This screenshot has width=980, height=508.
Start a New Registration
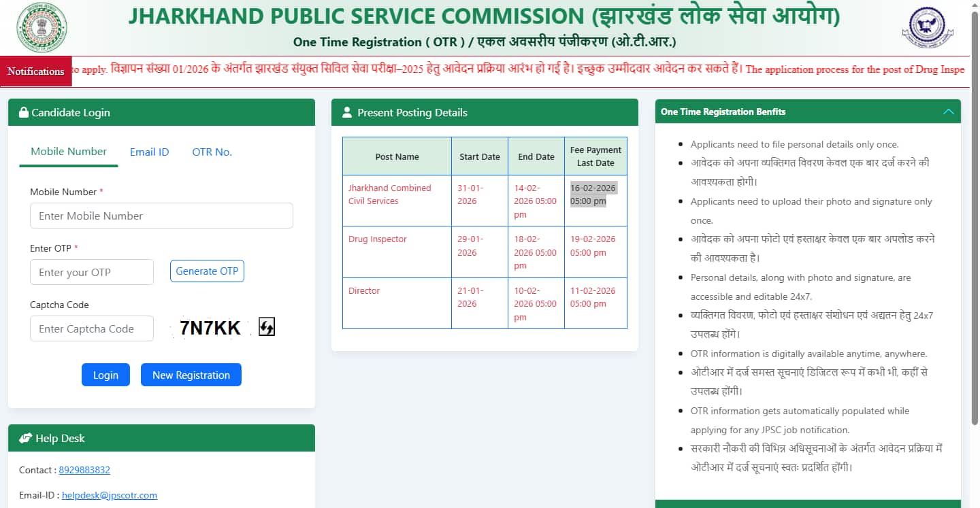pos(191,375)
